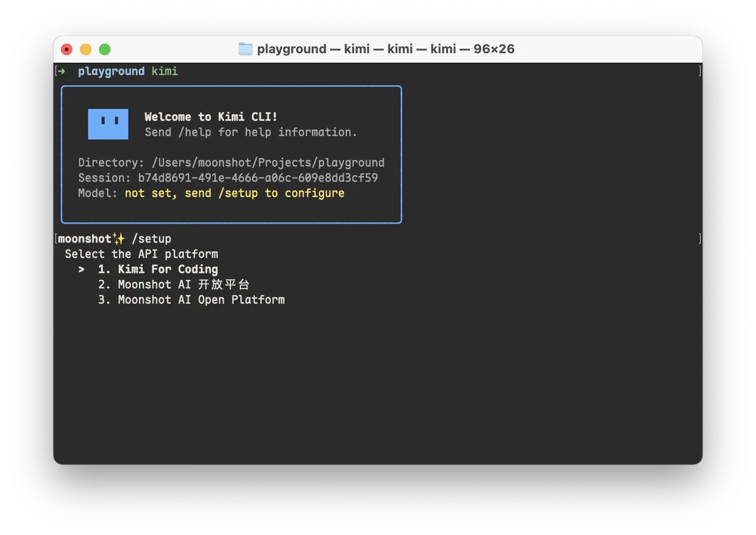Select the Kimi For Coding option

[x=157, y=270]
